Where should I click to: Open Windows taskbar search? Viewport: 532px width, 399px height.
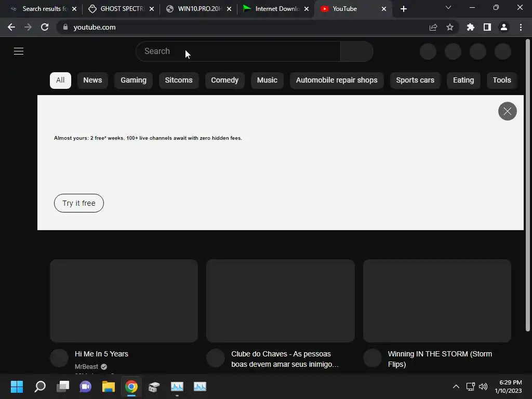pos(40,387)
